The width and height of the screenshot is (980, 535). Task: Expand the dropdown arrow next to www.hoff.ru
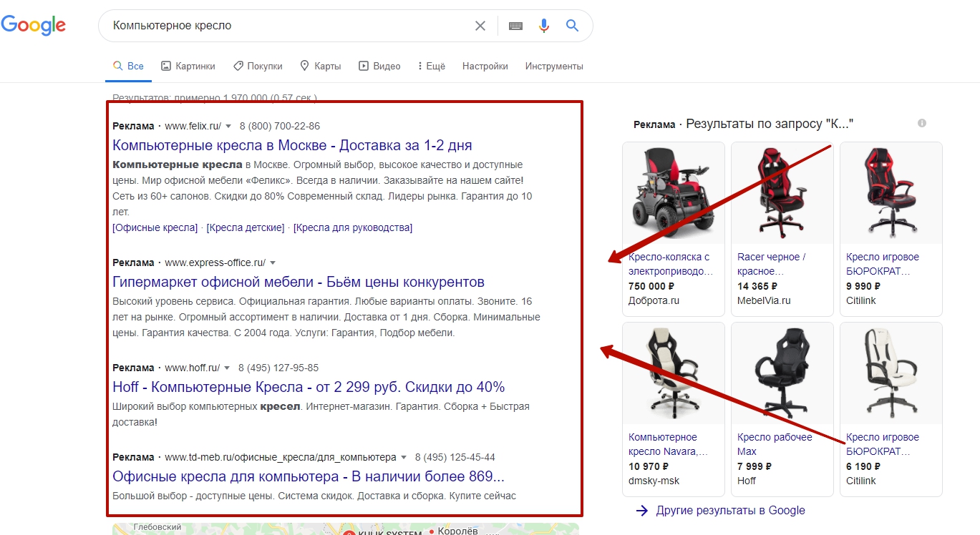227,368
